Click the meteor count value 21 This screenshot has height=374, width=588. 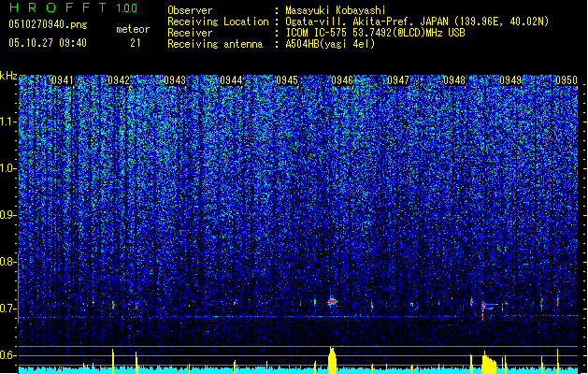[136, 43]
